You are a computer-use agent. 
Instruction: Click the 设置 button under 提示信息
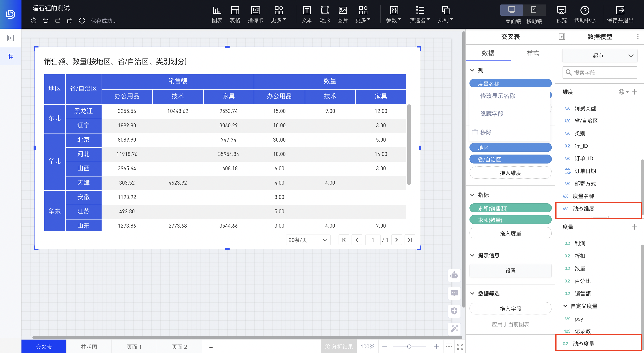coord(510,270)
